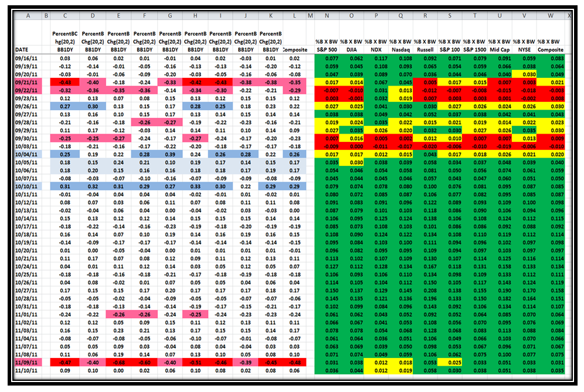Click the -0.48 composite cell for 11/09/11
The height and width of the screenshot is (392, 584).
click(x=294, y=363)
